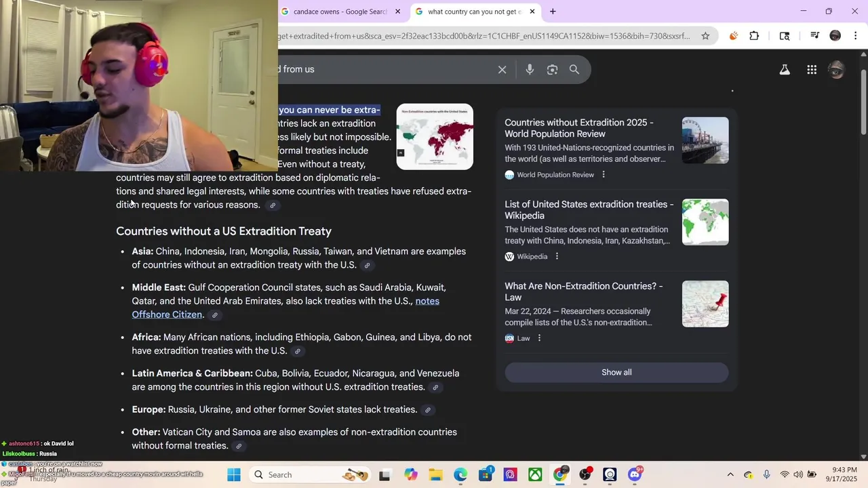Open Discord from taskbar
The image size is (868, 488).
[x=635, y=474]
